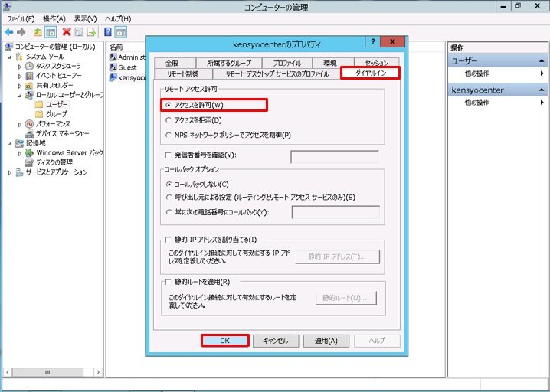Image resolution: width=550 pixels, height=392 pixels.
Task: Open デバイス マネージャー in the tree
Action: [62, 133]
